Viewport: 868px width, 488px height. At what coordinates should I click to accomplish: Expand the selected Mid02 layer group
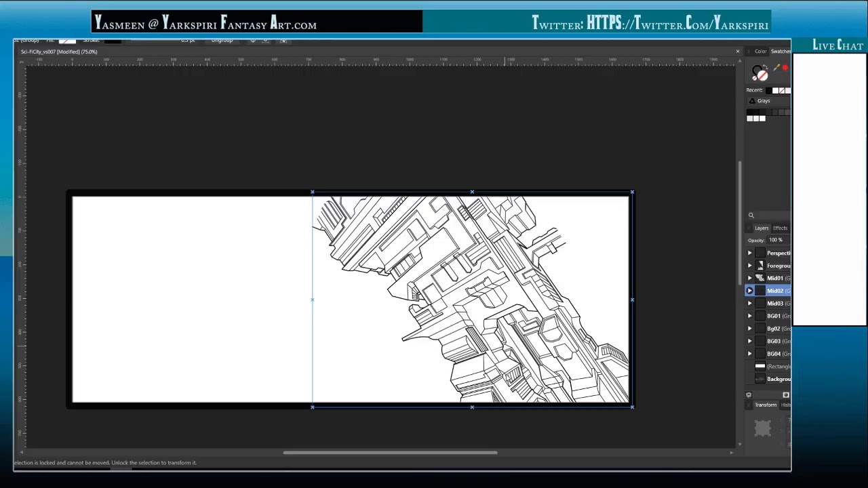tap(750, 291)
